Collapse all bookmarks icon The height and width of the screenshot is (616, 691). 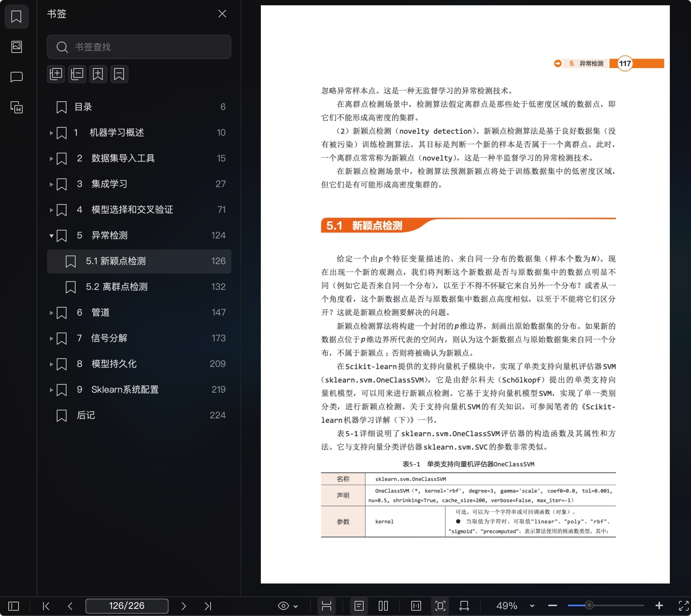coord(77,74)
